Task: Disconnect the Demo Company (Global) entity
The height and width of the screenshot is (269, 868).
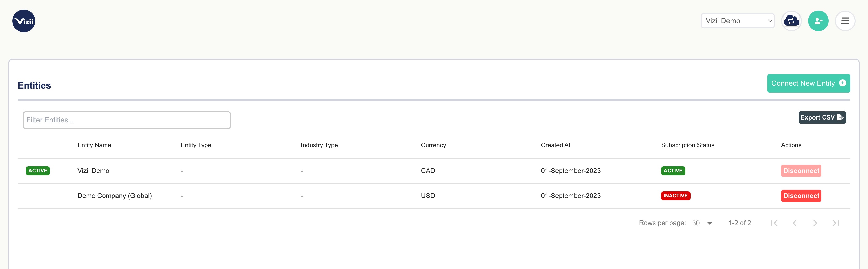Action: 801,196
